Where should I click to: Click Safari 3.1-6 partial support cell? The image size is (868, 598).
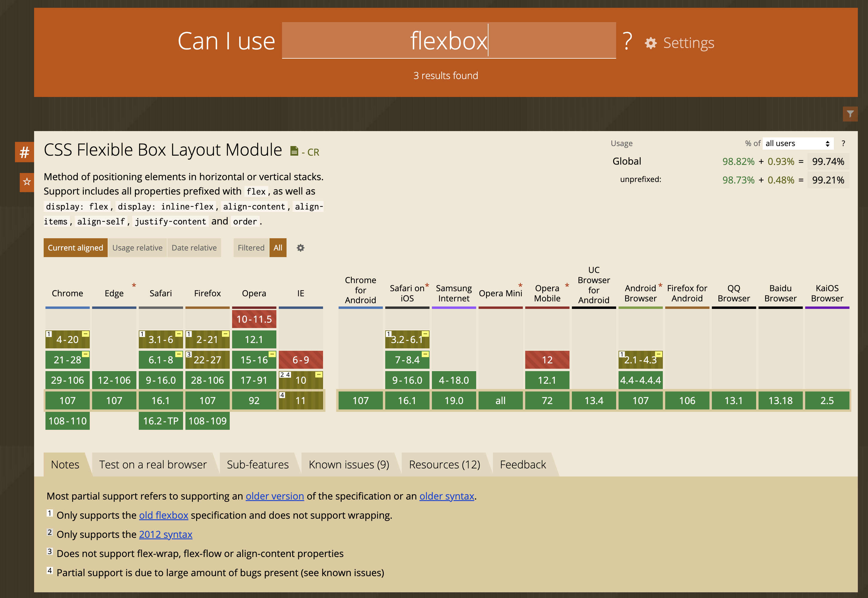click(x=161, y=339)
